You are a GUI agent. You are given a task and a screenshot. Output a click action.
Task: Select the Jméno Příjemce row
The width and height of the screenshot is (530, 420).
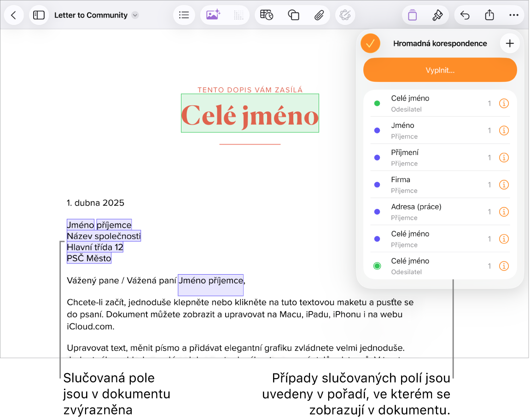coord(440,131)
